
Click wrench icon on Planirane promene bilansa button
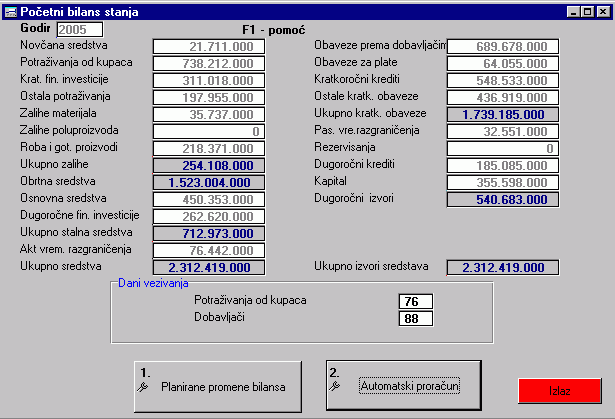point(142,387)
